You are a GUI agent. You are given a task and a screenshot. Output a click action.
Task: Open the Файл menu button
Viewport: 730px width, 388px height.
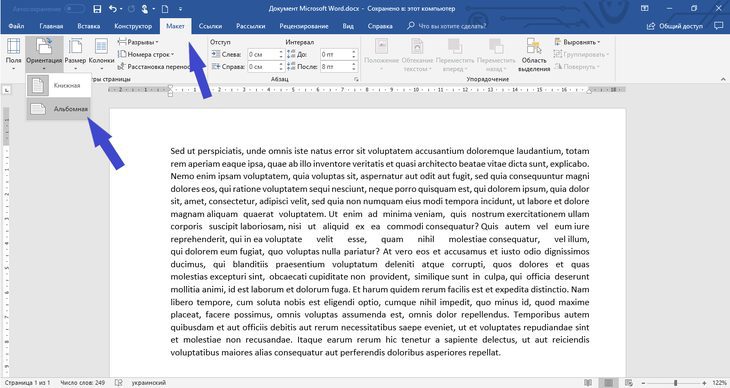pos(16,26)
